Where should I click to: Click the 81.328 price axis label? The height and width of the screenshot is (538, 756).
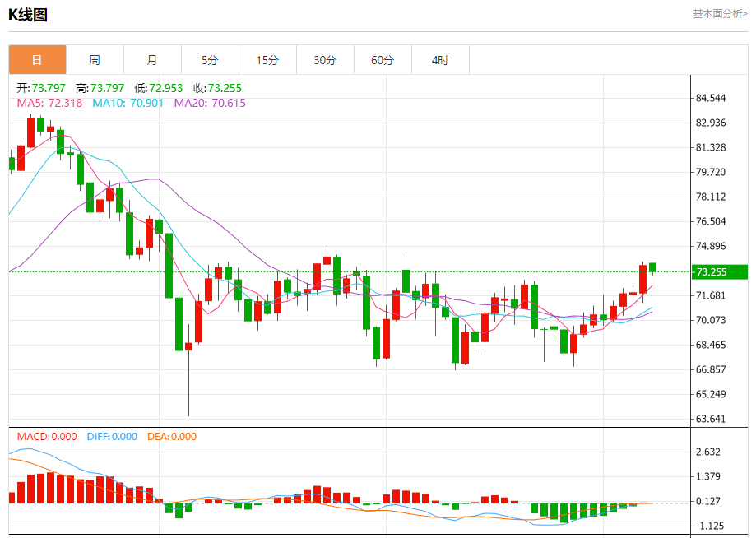coord(711,147)
